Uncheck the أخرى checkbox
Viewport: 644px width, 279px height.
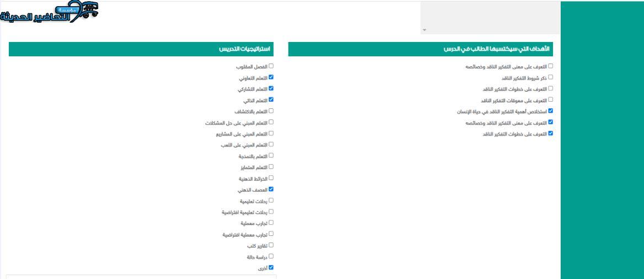click(271, 267)
